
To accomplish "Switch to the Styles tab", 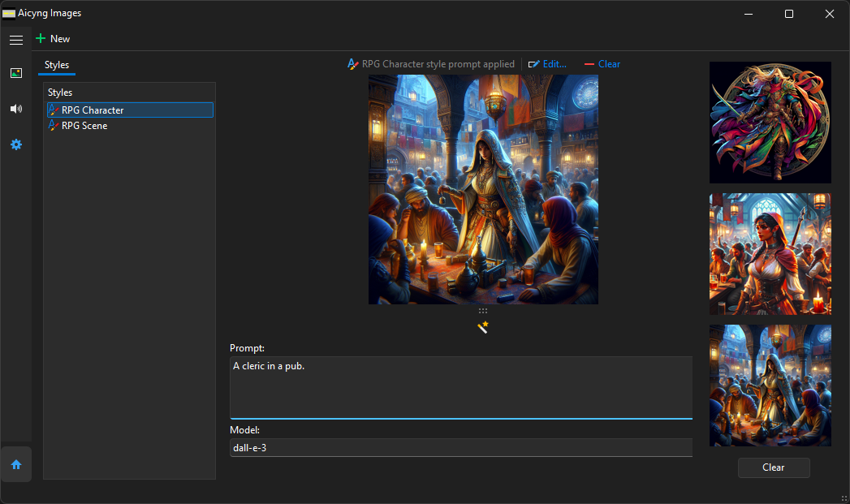I will click(56, 65).
